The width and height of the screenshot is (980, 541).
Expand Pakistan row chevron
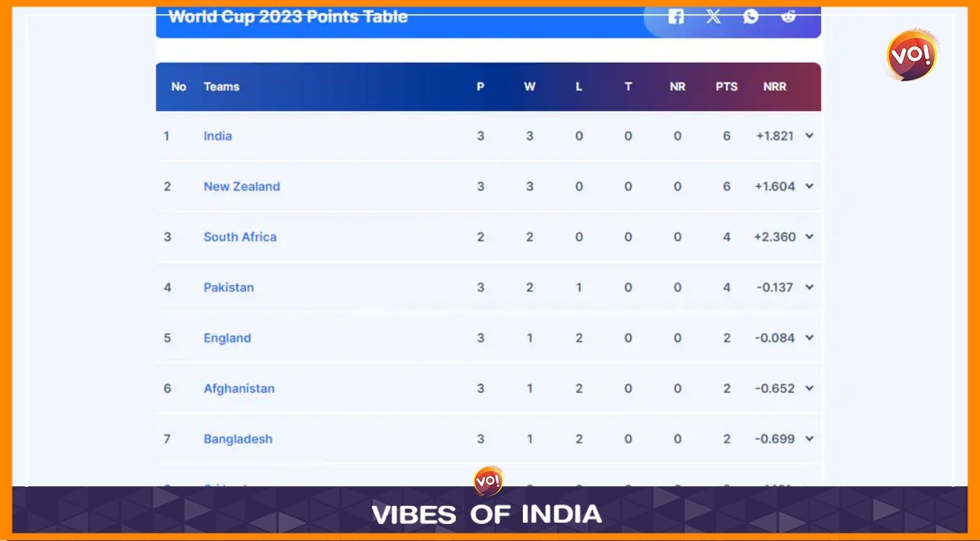click(x=809, y=287)
